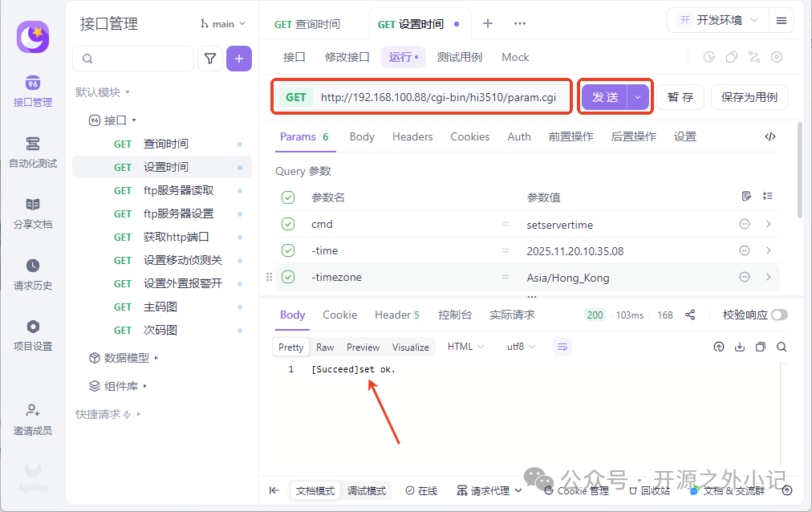Click the download response icon
The image size is (812, 512).
click(740, 347)
